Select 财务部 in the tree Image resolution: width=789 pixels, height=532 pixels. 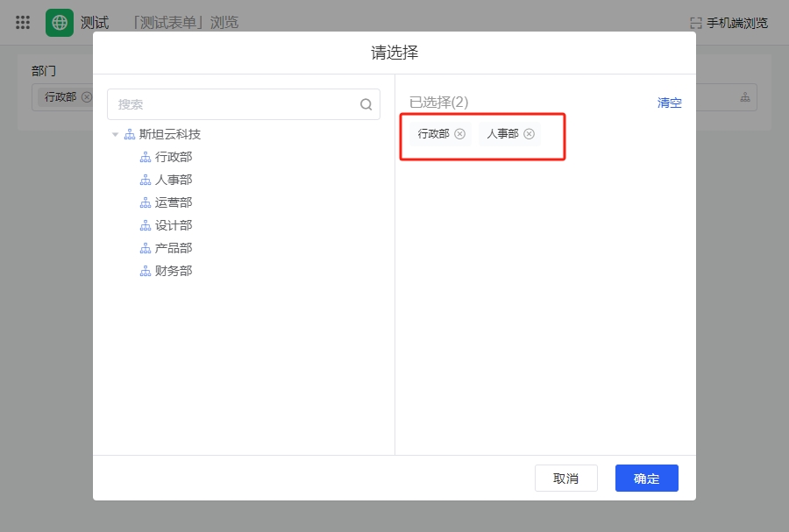tap(174, 271)
